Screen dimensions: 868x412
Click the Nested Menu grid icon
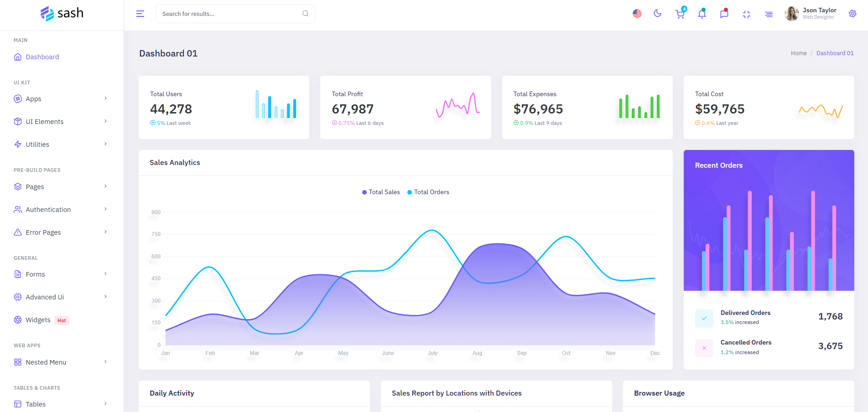18,362
